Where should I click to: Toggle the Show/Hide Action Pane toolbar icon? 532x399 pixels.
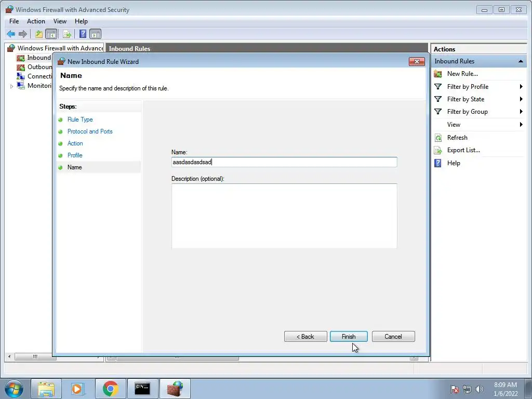[96, 34]
